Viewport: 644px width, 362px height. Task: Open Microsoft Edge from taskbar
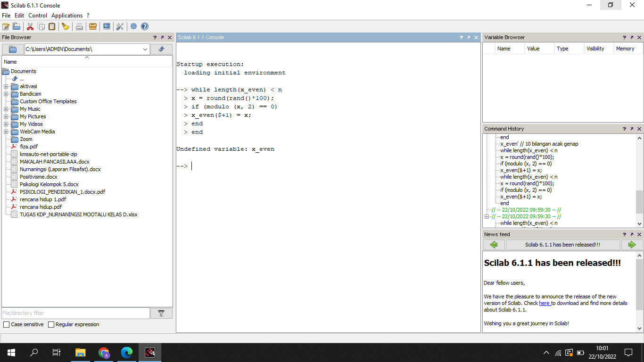pos(127,353)
